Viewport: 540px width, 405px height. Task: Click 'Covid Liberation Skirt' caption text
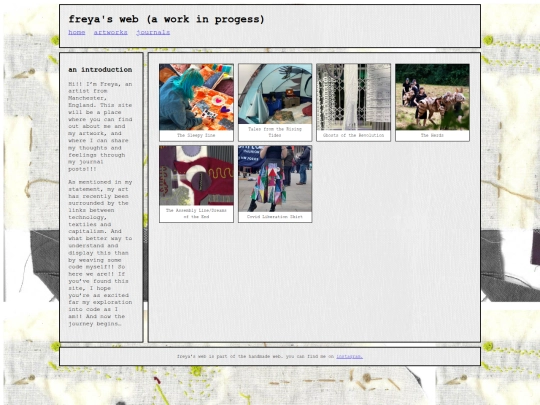[275, 217]
